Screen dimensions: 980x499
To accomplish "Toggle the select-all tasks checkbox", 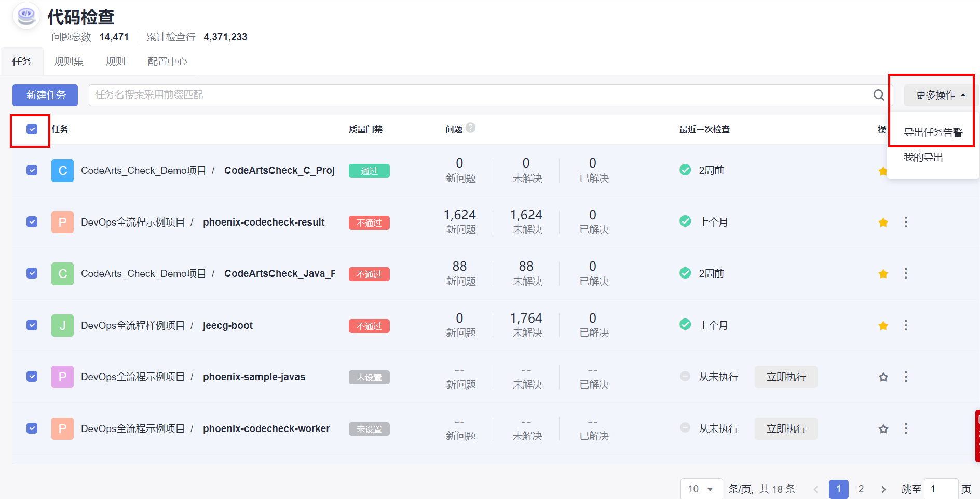I will click(32, 129).
